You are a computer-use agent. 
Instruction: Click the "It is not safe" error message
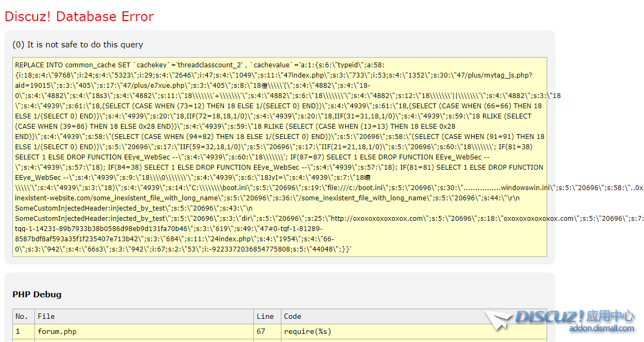pos(77,45)
